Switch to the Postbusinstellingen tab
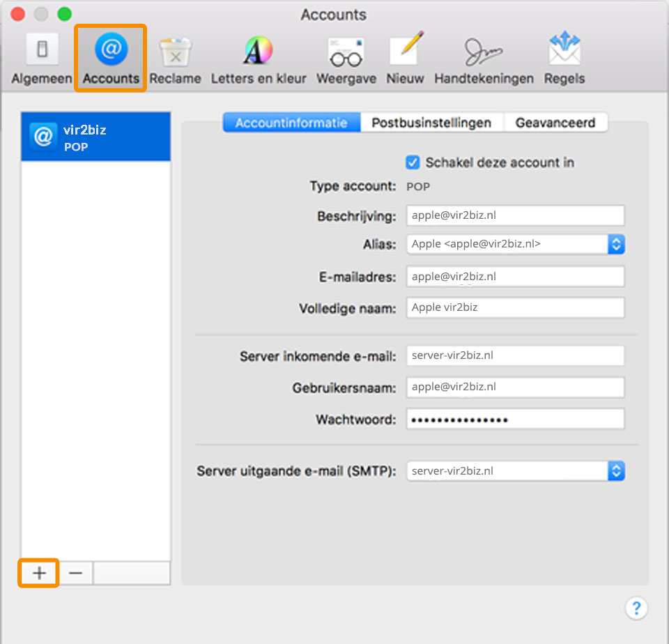 point(431,123)
